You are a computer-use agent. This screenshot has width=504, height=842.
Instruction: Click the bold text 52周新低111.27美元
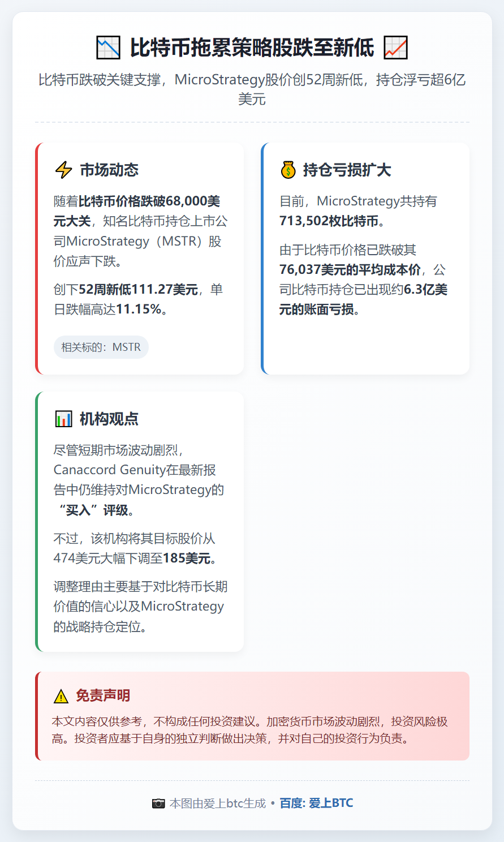click(138, 290)
